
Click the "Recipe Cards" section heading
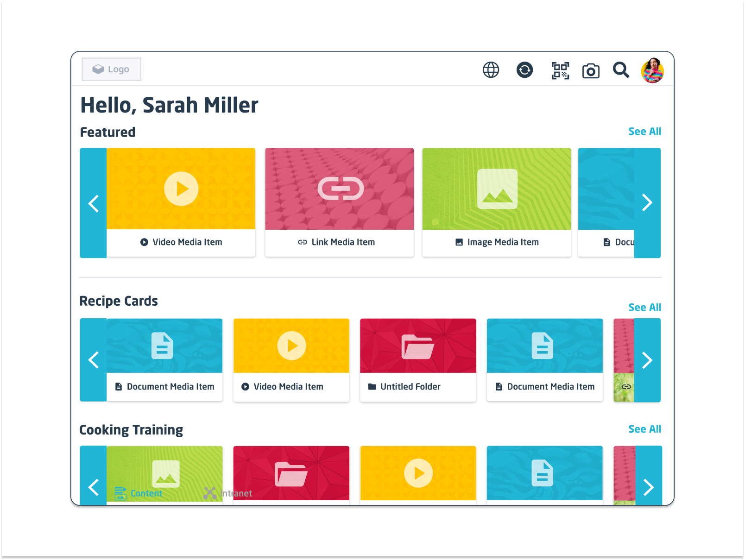click(x=119, y=301)
